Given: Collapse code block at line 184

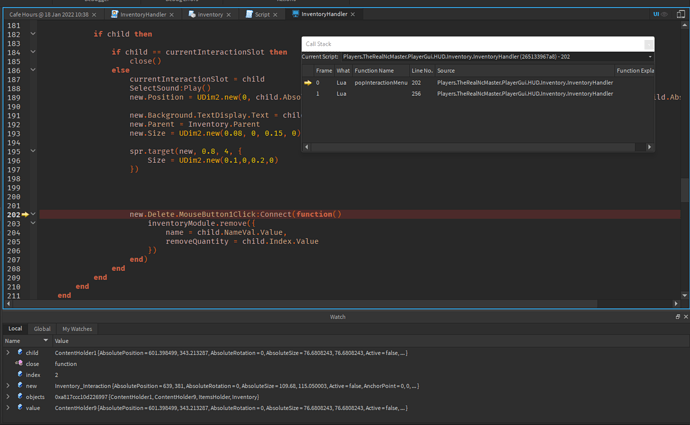Looking at the screenshot, I should tap(33, 51).
